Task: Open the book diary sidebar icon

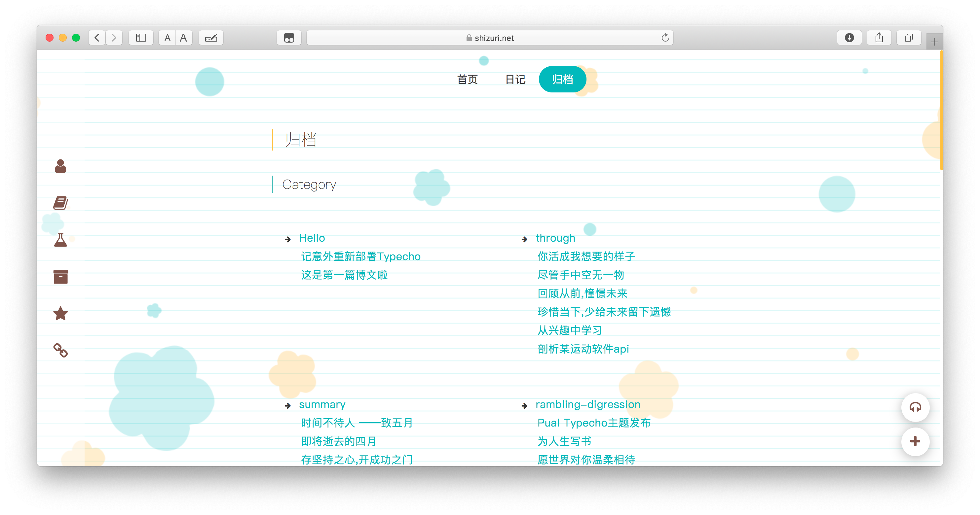Action: (60, 203)
